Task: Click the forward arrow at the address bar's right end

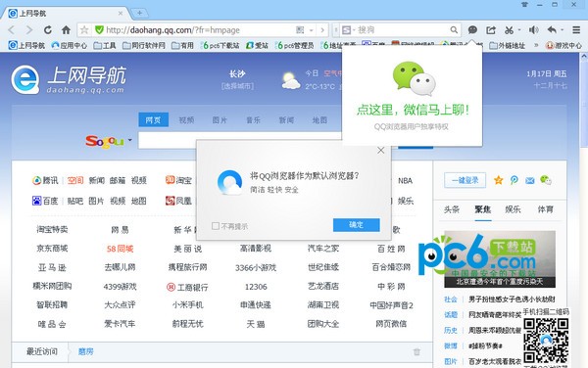Action: [x=322, y=30]
